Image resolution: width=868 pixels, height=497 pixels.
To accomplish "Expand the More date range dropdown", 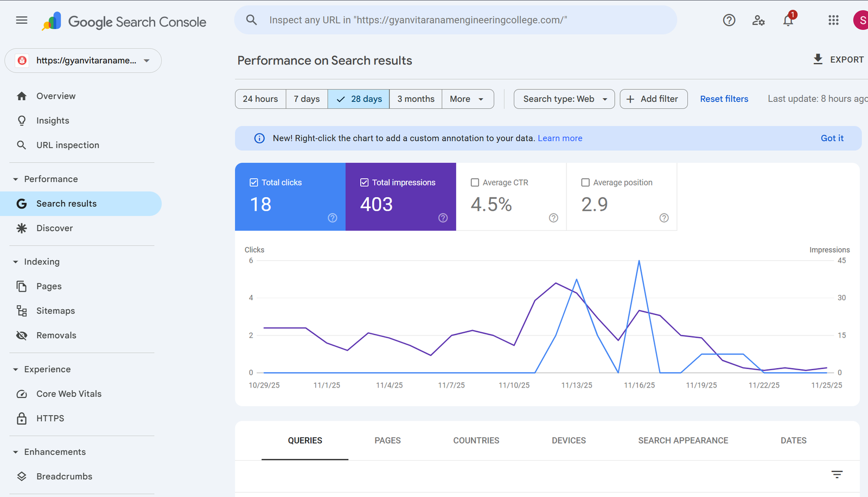I will 467,99.
